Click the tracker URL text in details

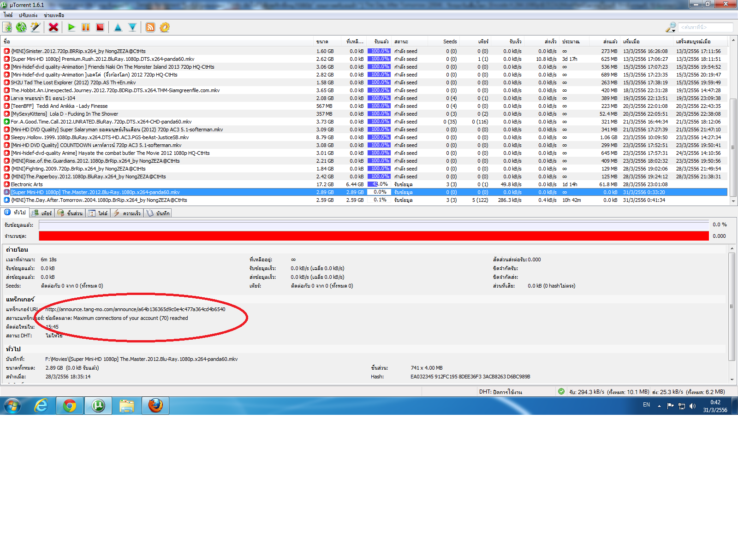135,309
